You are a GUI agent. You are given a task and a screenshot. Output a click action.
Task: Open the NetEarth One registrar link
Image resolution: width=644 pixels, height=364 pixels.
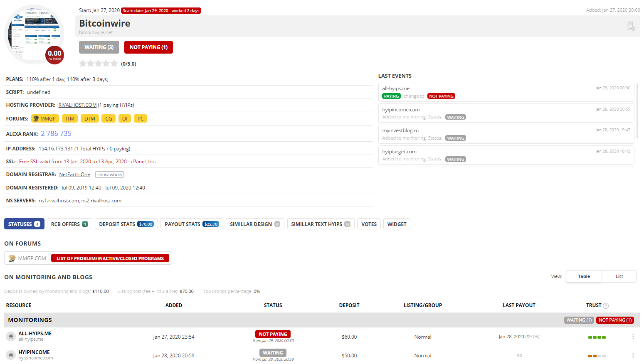(x=75, y=175)
